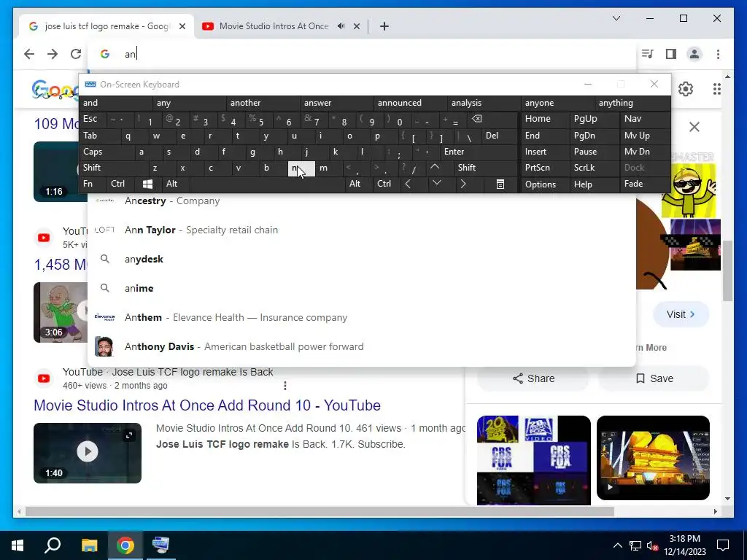The width and height of the screenshot is (747, 560).
Task: Close the image preview panel X
Action: (x=694, y=127)
